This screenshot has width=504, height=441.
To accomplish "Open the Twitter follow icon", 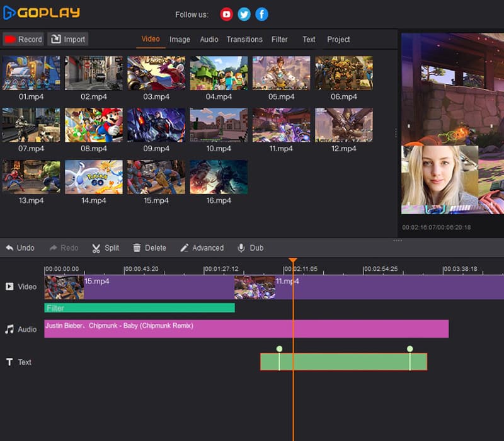I will click(x=243, y=14).
